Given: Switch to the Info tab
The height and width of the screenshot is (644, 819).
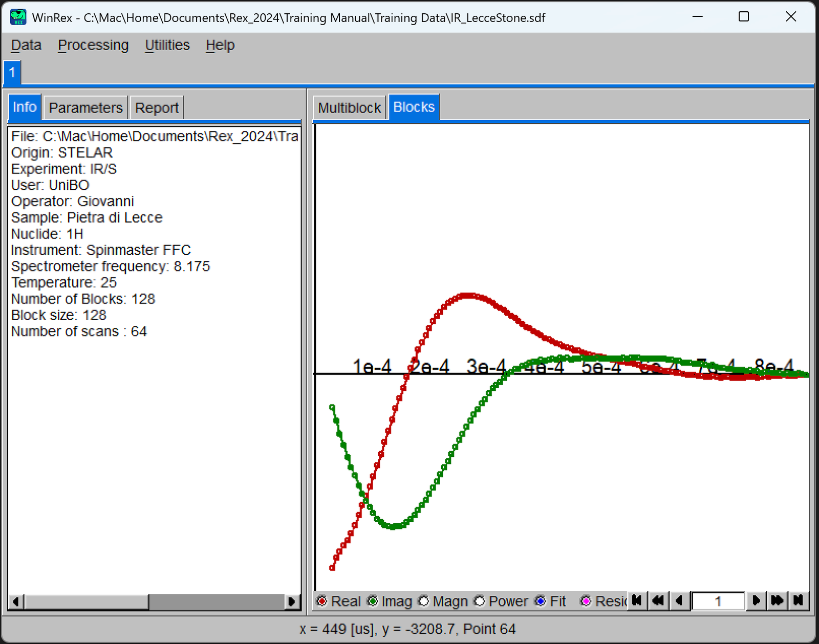Looking at the screenshot, I should [25, 107].
